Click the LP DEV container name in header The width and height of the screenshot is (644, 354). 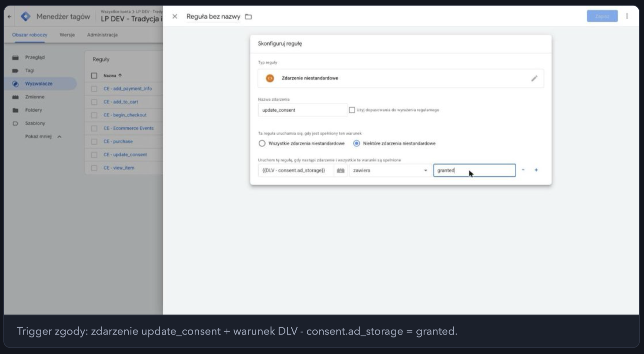click(x=131, y=19)
